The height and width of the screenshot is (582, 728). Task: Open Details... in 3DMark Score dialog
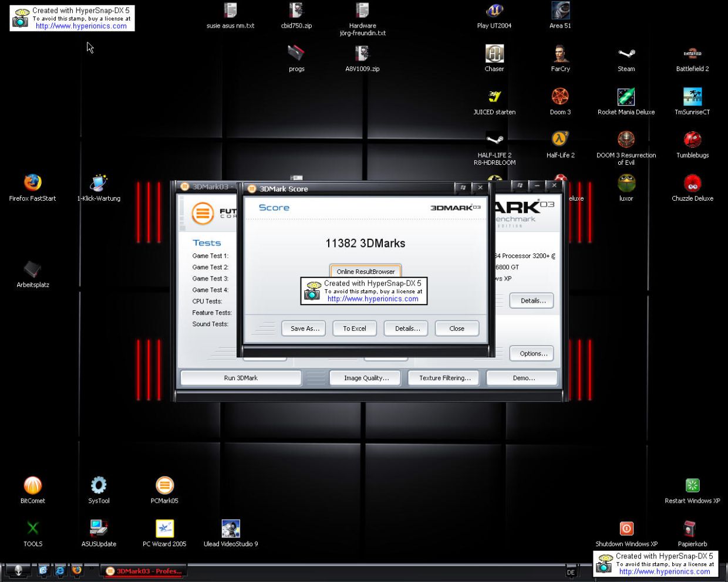click(x=406, y=329)
